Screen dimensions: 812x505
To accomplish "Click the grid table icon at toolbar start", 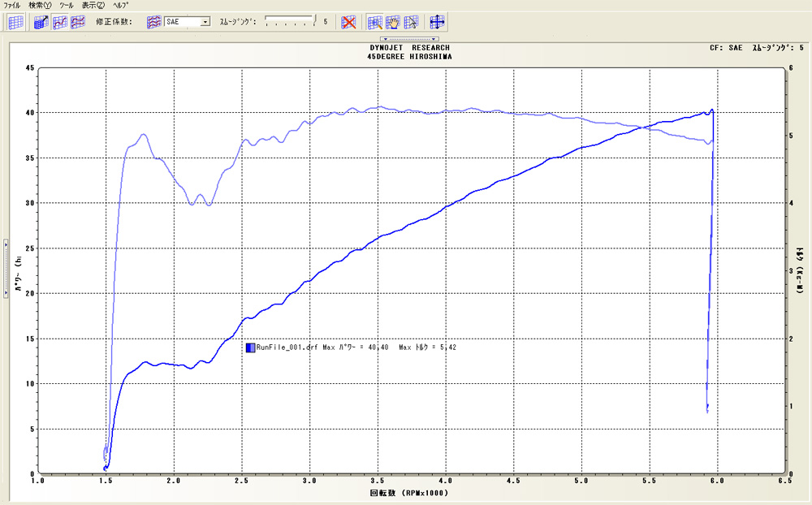I will click(15, 22).
